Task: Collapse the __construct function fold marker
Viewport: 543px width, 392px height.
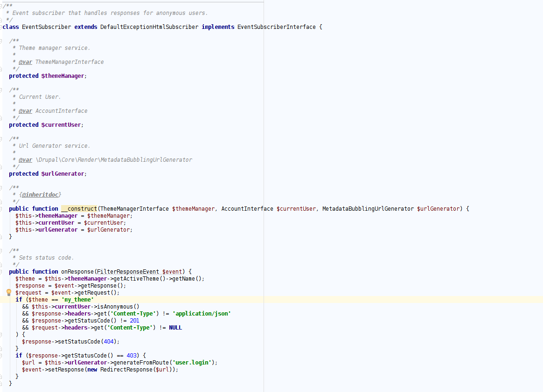Action: [x=1, y=209]
